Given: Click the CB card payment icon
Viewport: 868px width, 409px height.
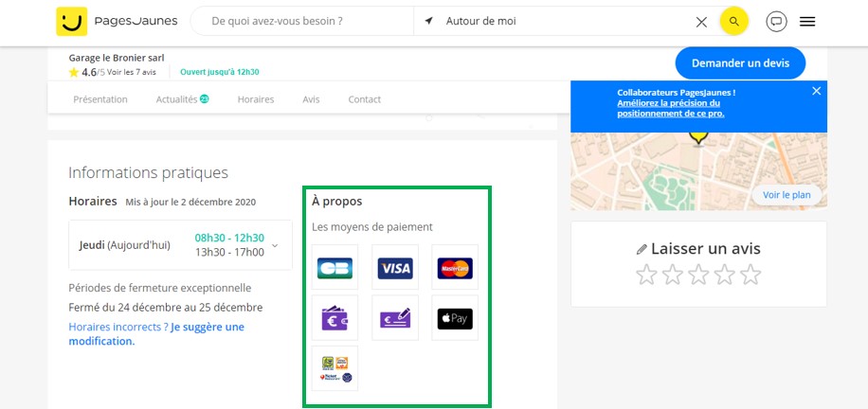Looking at the screenshot, I should [335, 267].
